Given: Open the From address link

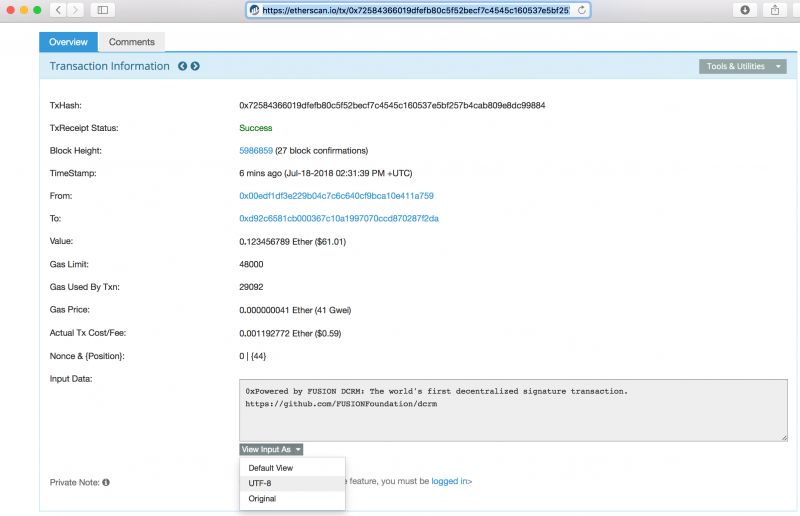Looking at the screenshot, I should click(x=336, y=195).
